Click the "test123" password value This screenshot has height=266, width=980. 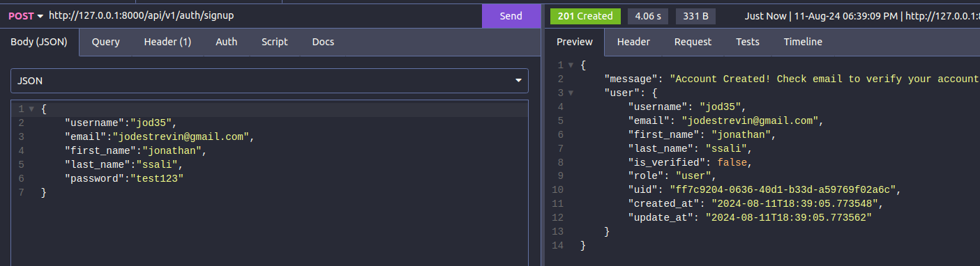159,179
